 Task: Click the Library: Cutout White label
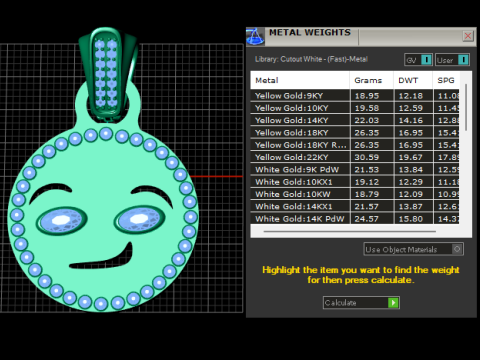click(x=311, y=59)
